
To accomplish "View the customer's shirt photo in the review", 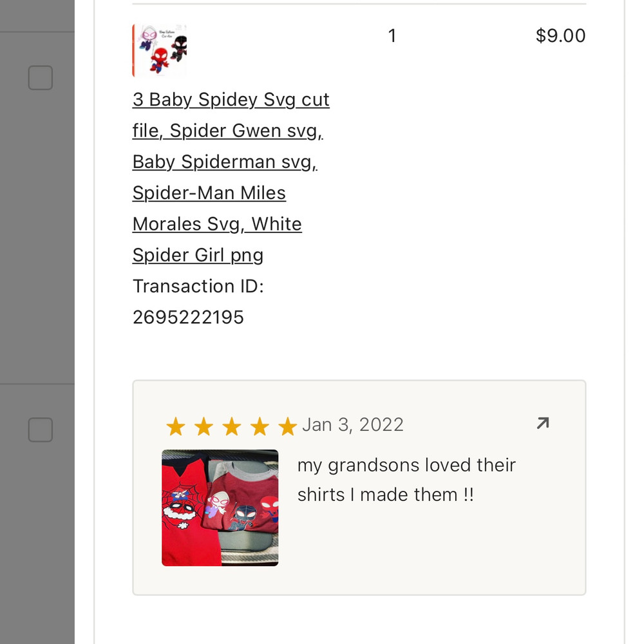I will 220,507.
